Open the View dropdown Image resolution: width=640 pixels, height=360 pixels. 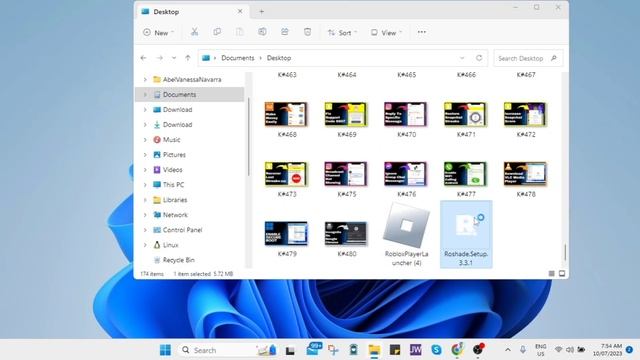(386, 33)
